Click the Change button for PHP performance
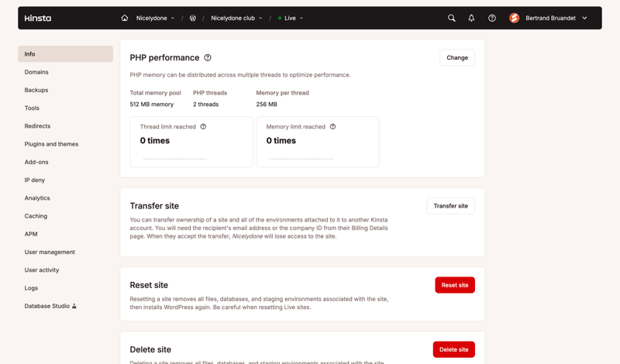Screen dimensions: 620x364 click(457, 57)
